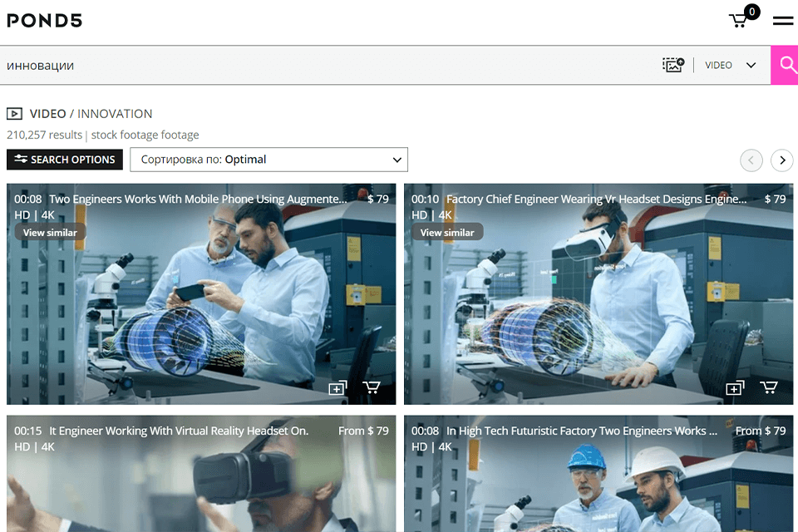Open the hamburger main menu
798x532 pixels.
(782, 21)
